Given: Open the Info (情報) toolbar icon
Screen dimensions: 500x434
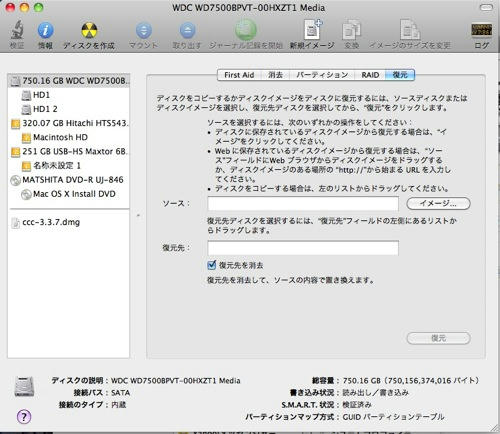Looking at the screenshot, I should 45,31.
